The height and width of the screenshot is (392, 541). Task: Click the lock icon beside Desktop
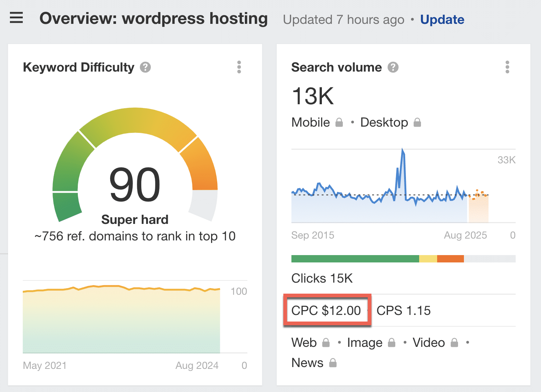click(417, 123)
